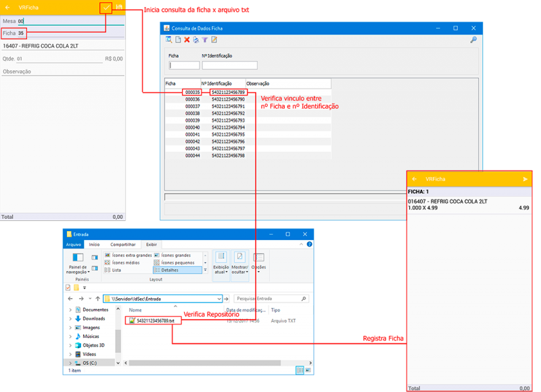
Task: Click the search magnifier icon in Consulta toolbar
Action: (x=168, y=40)
